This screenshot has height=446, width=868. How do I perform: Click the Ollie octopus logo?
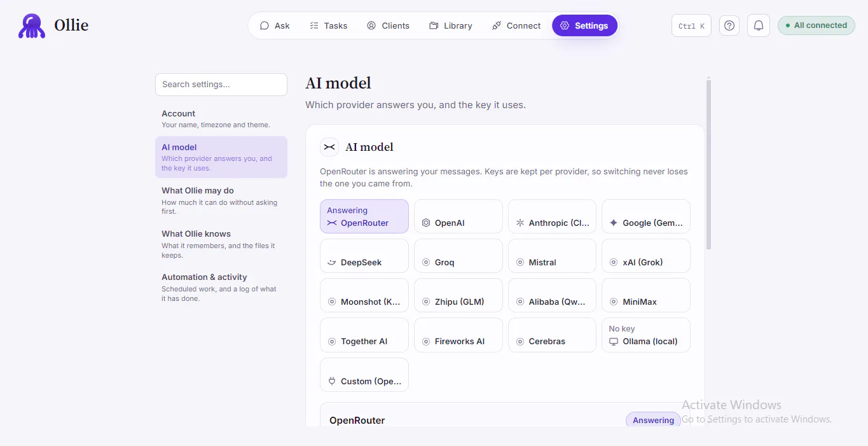click(32, 25)
